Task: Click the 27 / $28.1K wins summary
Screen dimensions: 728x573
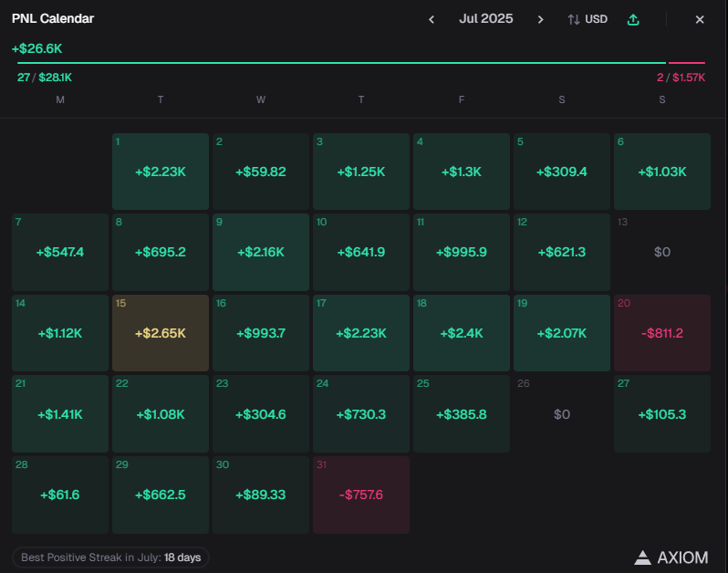Action: (x=45, y=78)
